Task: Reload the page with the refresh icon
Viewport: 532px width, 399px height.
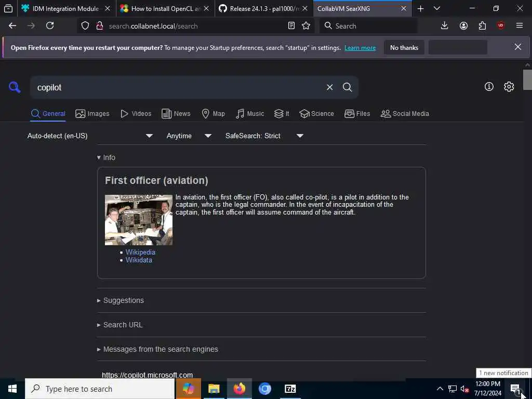Action: pyautogui.click(x=50, y=26)
